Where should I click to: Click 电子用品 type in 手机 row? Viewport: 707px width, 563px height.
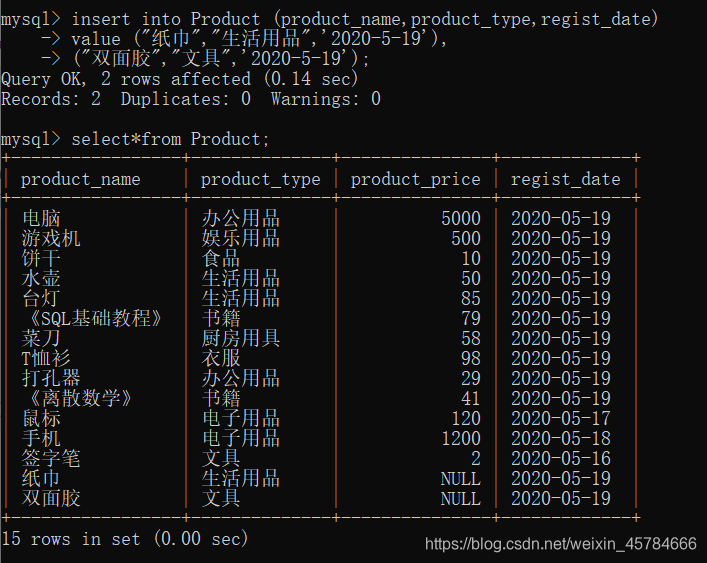[x=241, y=438]
